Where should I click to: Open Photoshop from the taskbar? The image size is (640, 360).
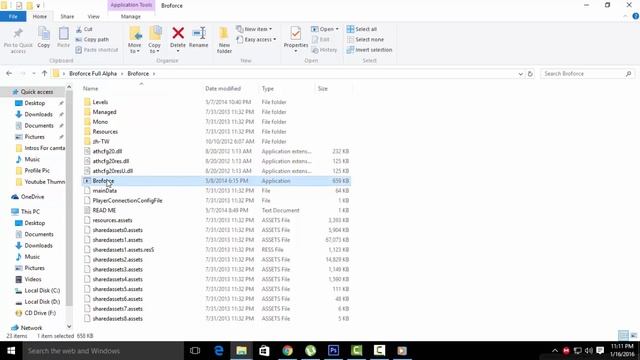pyautogui.click(x=333, y=351)
